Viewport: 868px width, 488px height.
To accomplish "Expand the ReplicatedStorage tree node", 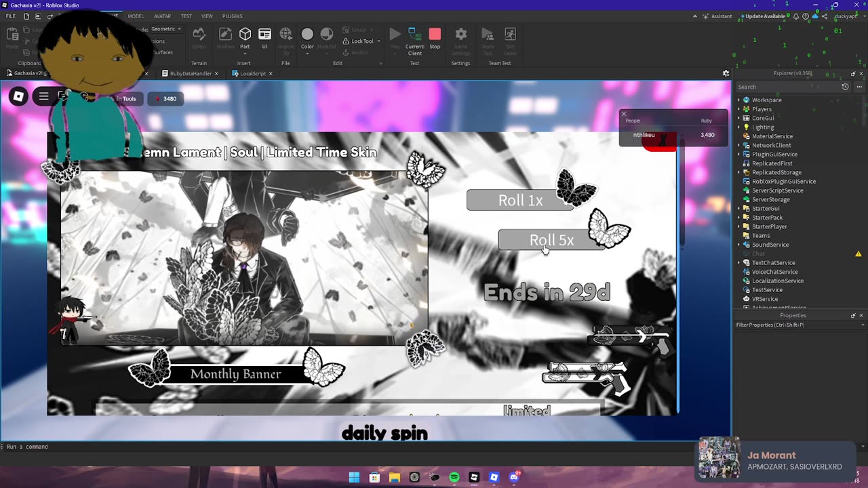I will 738,172.
